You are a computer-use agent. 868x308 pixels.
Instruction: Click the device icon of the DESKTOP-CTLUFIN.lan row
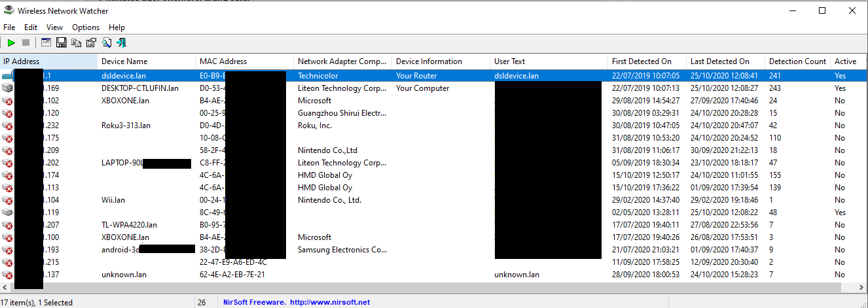click(8, 88)
